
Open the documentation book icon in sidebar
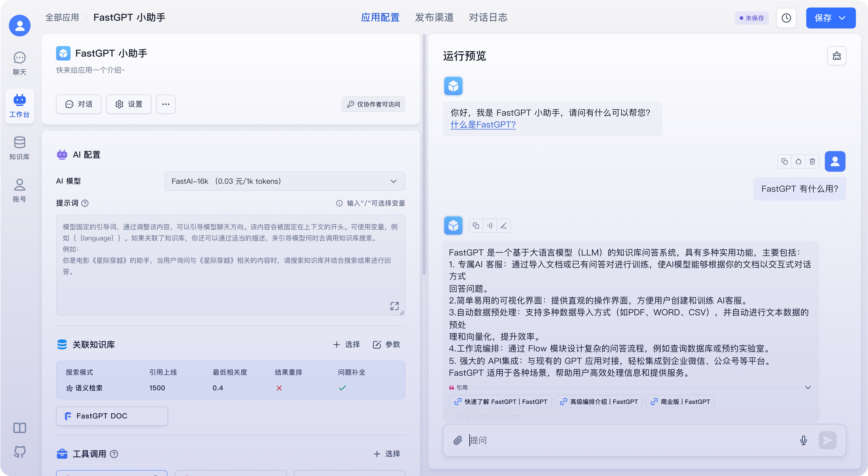[x=20, y=428]
